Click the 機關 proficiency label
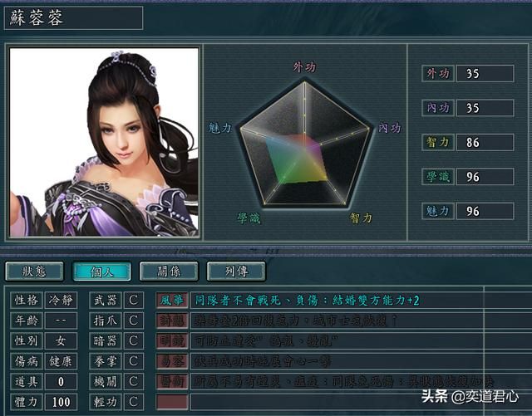 coord(106,382)
